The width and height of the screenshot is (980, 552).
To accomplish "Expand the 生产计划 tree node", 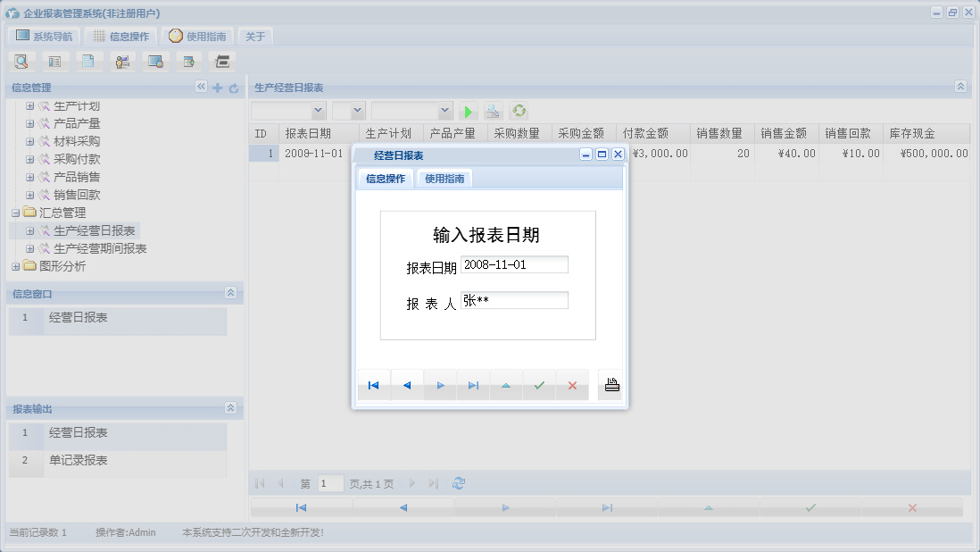I will coord(29,105).
